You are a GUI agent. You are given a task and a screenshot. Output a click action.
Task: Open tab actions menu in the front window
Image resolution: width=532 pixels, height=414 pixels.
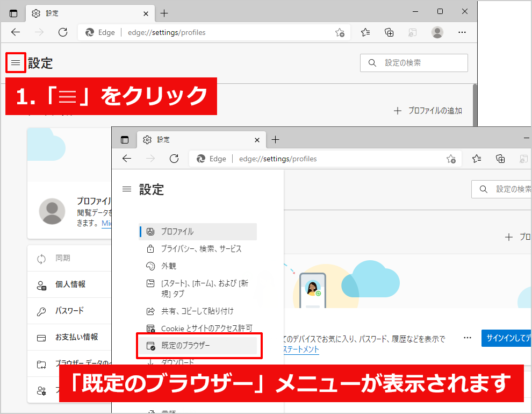pyautogui.click(x=125, y=140)
